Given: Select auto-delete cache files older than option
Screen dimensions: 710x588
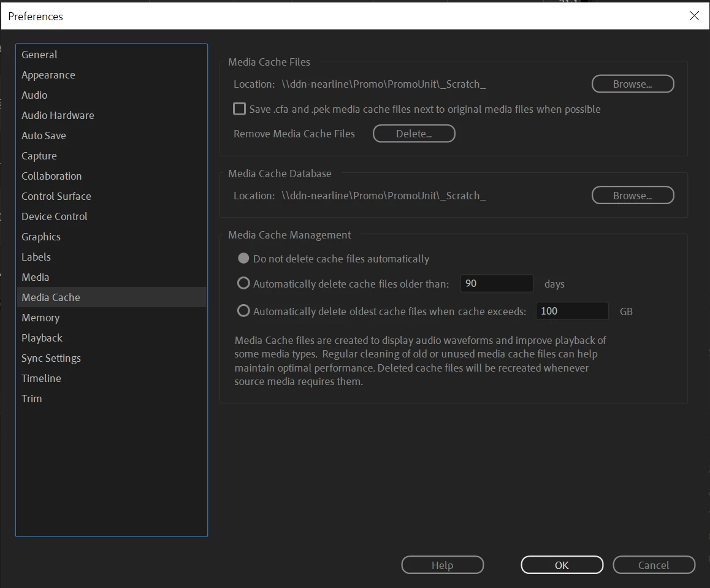Looking at the screenshot, I should tap(243, 283).
